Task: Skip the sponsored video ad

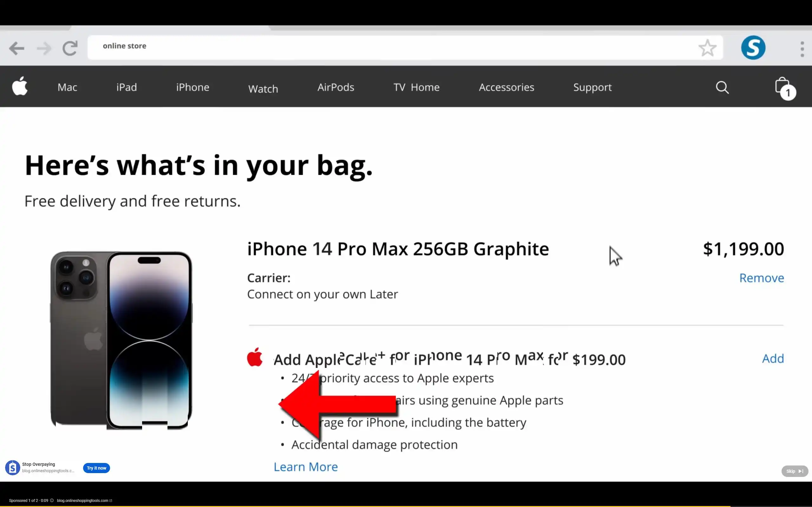Action: [795, 471]
